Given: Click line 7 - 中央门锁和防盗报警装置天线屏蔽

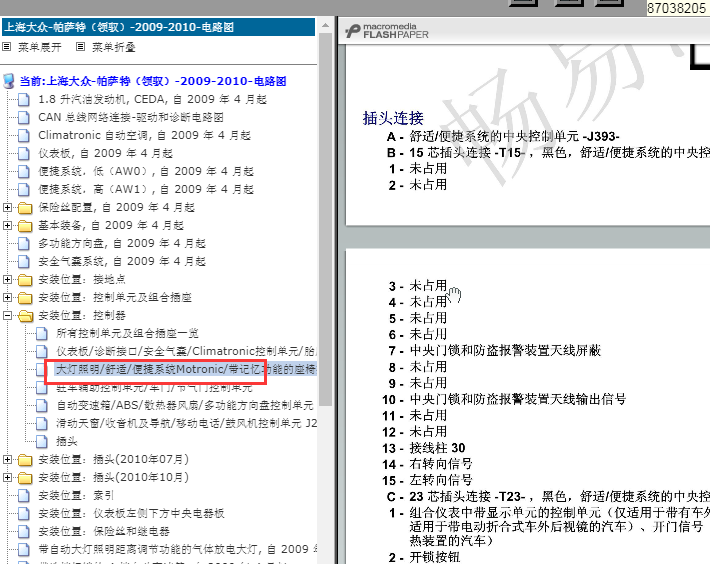Looking at the screenshot, I should point(495,351).
